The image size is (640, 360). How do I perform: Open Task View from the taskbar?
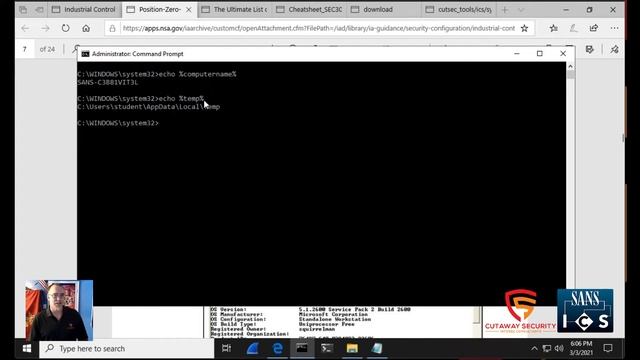[x=226, y=348]
